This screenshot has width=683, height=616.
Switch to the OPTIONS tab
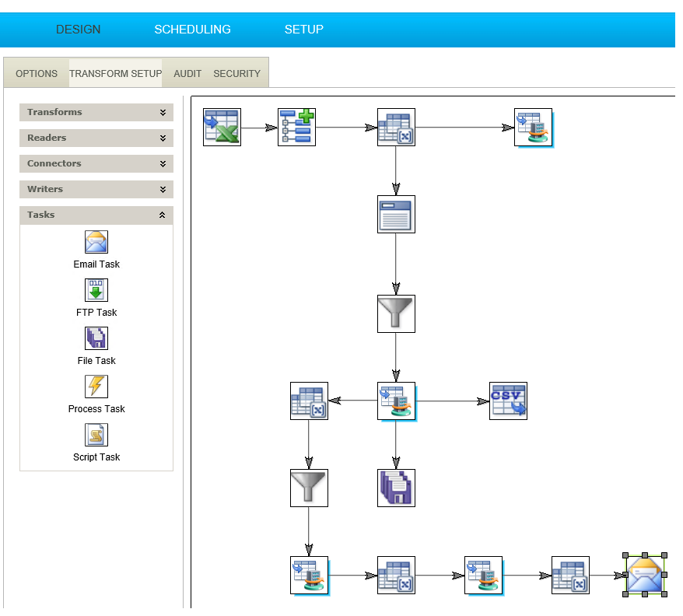[x=37, y=74]
